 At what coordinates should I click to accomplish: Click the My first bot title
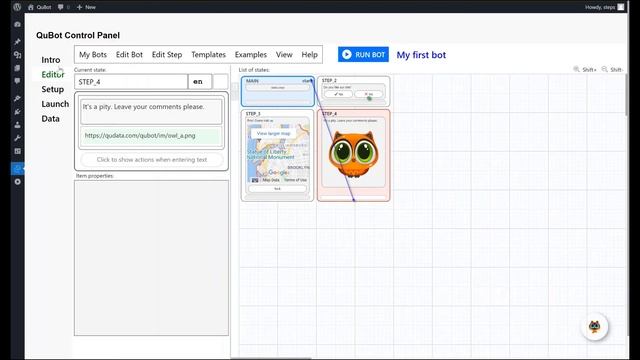pos(421,55)
